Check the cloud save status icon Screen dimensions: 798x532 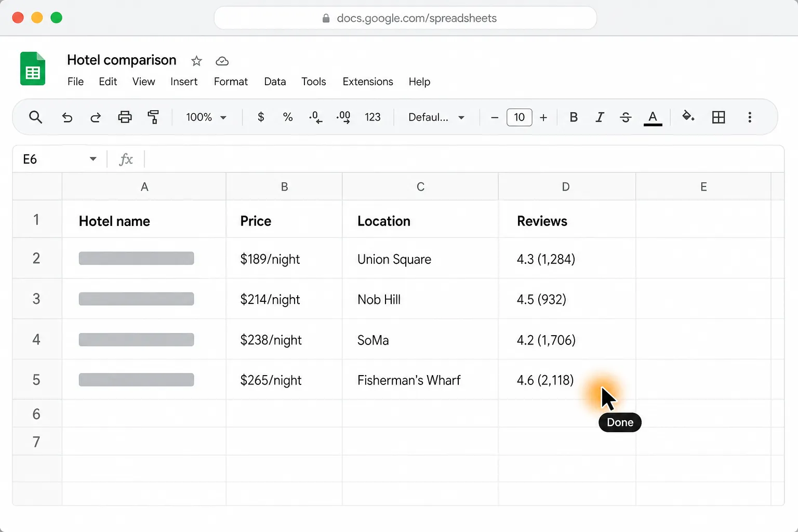tap(222, 61)
